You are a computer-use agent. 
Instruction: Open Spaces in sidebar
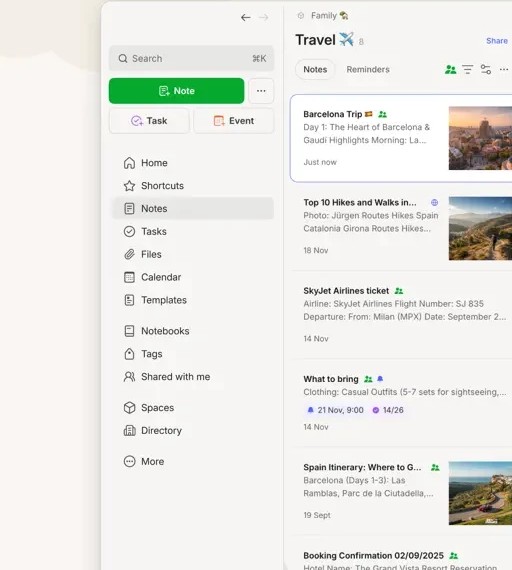(193, 408)
